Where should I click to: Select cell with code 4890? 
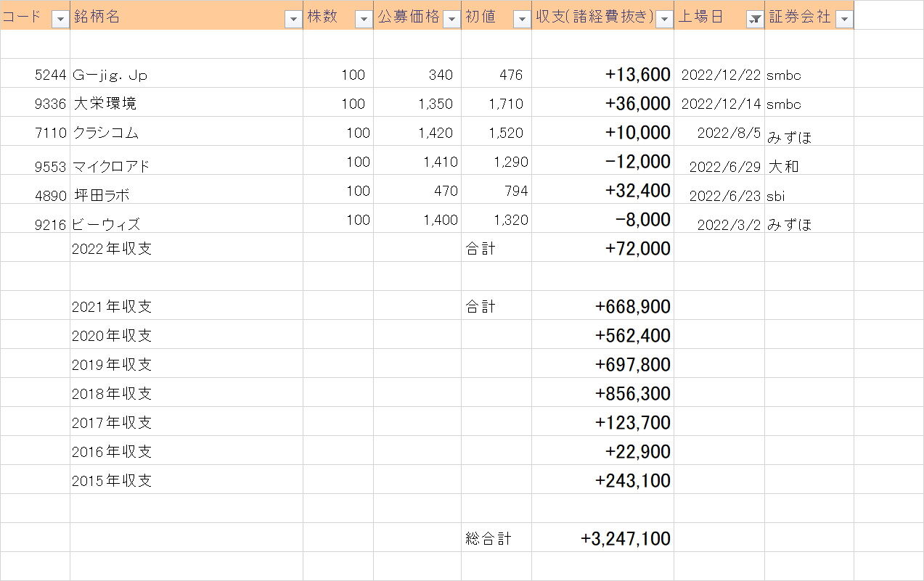click(x=35, y=189)
